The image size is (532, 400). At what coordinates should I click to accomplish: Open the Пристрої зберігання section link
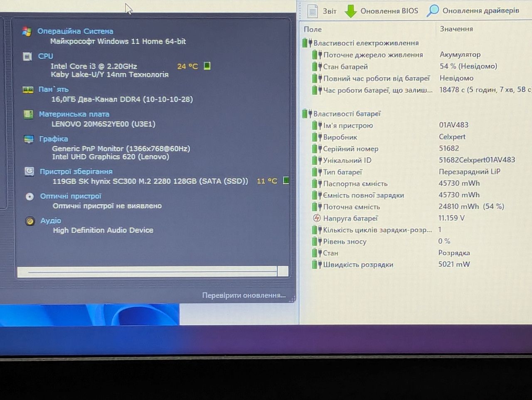coord(76,171)
